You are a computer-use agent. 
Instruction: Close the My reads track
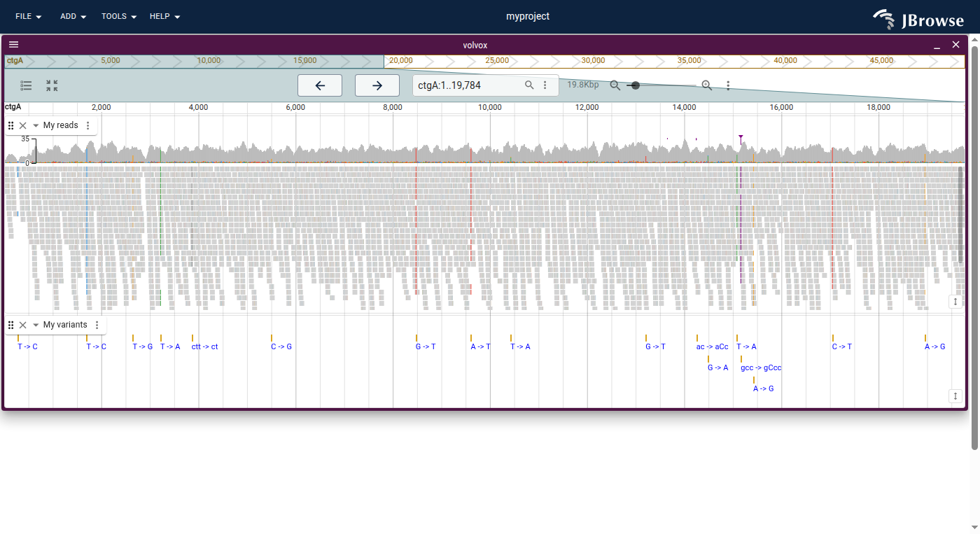(23, 126)
